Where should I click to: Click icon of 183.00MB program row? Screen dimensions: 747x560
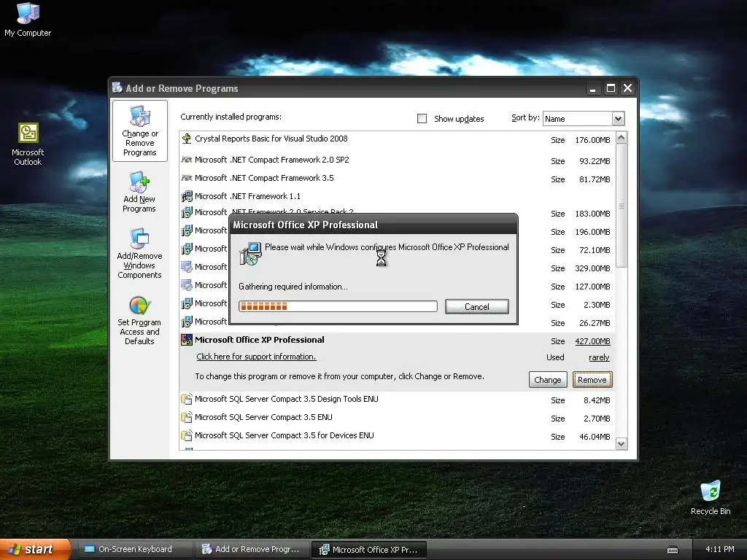coord(187,212)
